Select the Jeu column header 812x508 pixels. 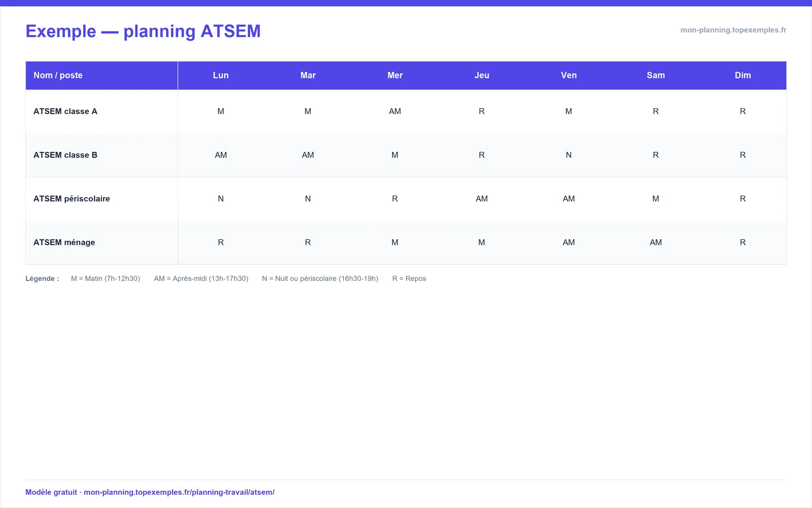[x=482, y=75]
